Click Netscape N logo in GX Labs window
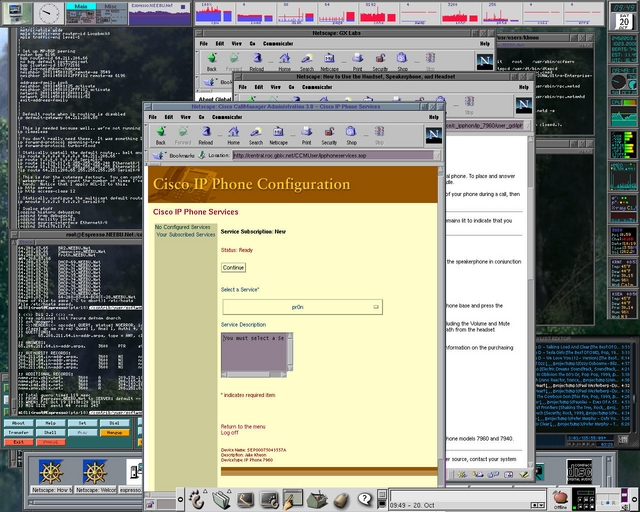 point(484,62)
